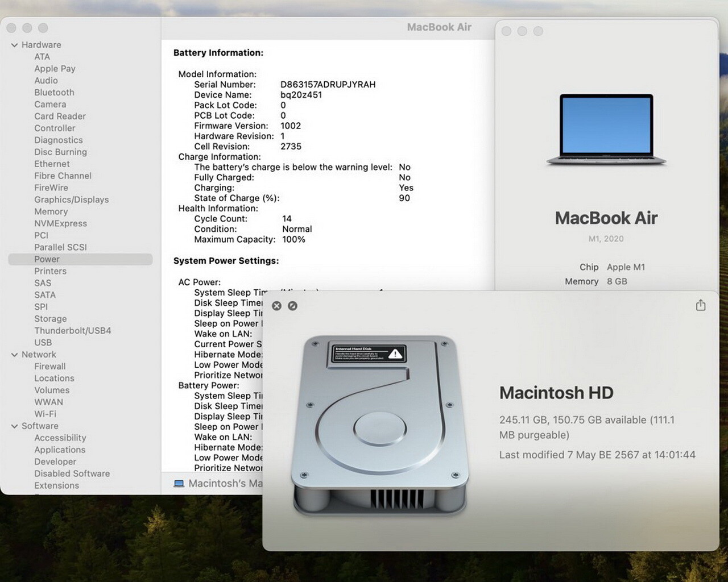Click the Maximum Capacity value 100%

[293, 240]
